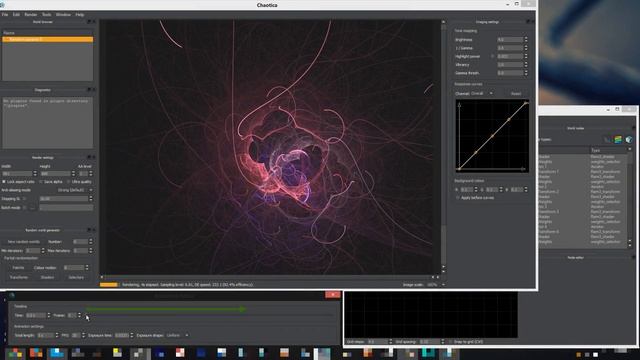Click the Diagnostics message text box
The image size is (640, 360).
pos(47,122)
